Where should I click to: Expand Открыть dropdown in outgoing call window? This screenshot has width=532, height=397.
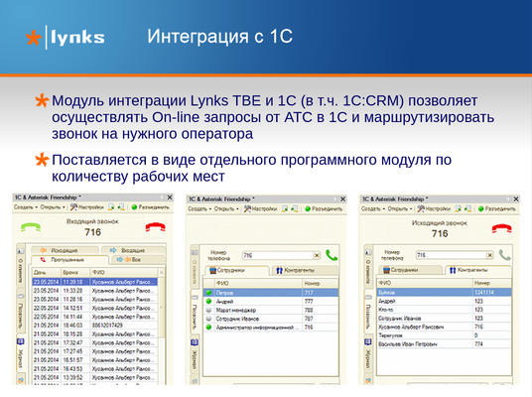[x=400, y=208]
